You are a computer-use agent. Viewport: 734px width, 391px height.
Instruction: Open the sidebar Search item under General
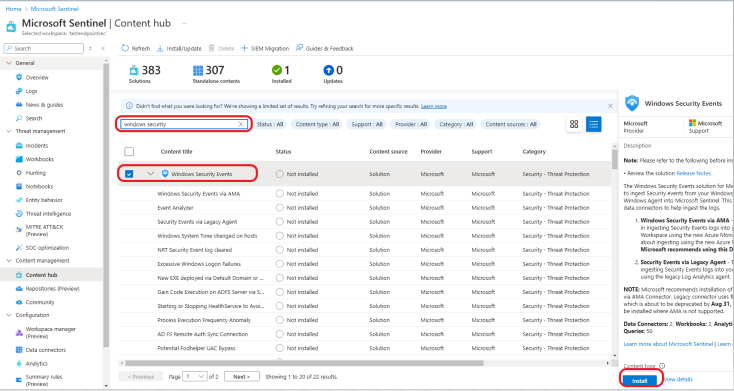pyautogui.click(x=34, y=118)
